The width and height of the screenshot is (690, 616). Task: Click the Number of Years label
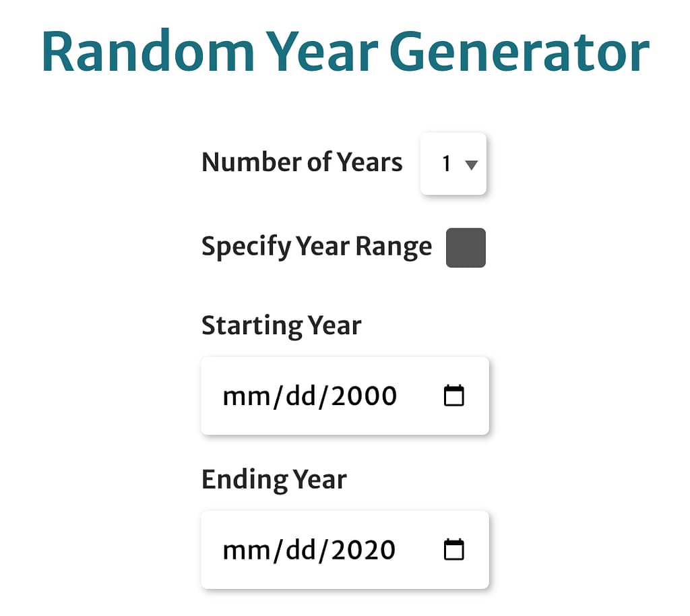302,162
